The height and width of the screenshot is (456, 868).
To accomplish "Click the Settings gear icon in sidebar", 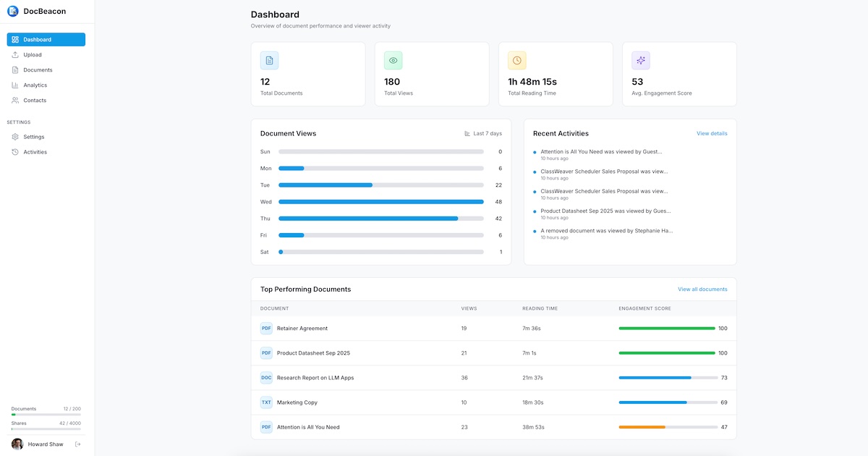I will (15, 137).
